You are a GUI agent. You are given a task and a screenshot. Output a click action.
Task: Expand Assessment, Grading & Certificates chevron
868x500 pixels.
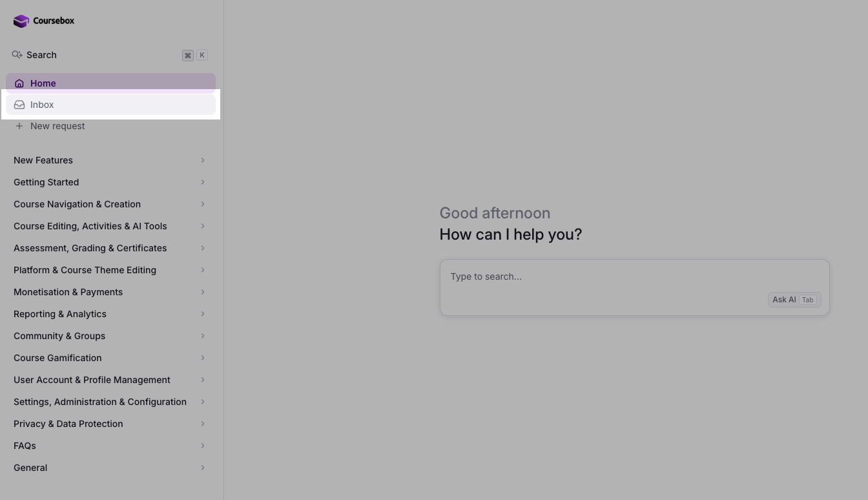point(203,248)
